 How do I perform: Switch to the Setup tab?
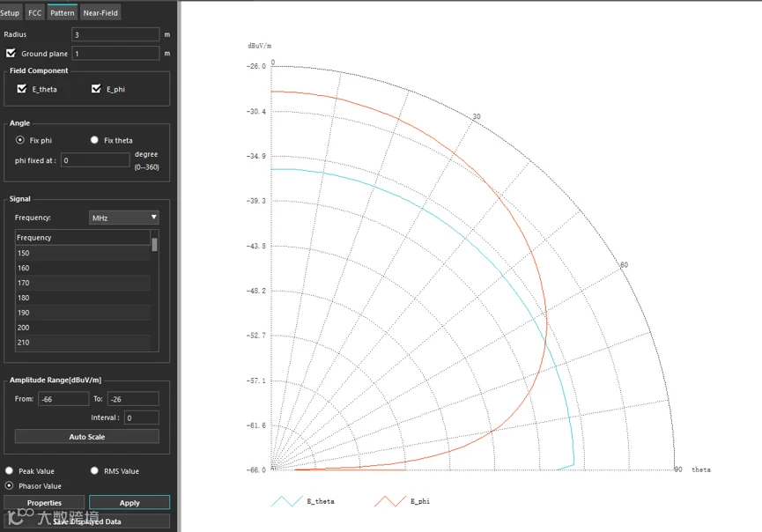click(10, 13)
